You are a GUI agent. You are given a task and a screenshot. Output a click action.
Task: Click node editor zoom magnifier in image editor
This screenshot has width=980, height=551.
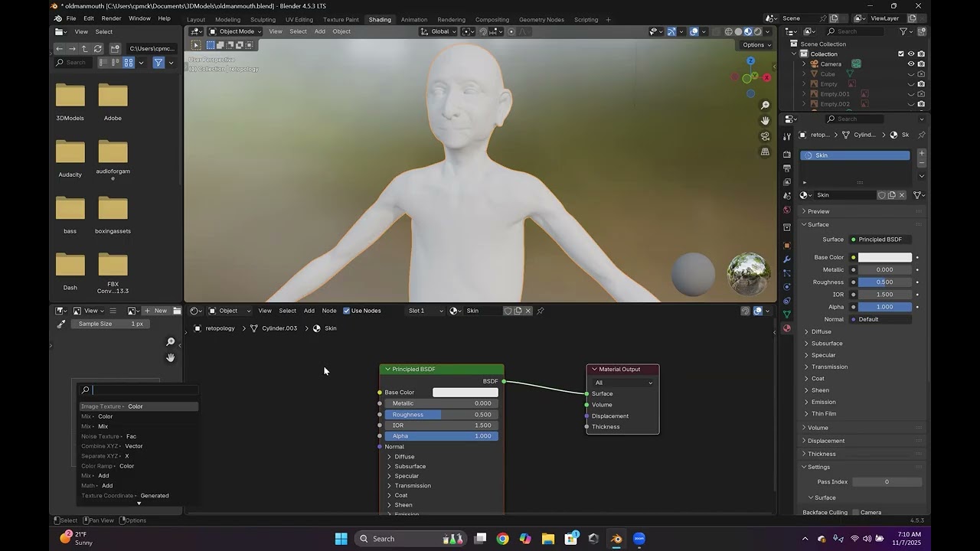(x=171, y=341)
